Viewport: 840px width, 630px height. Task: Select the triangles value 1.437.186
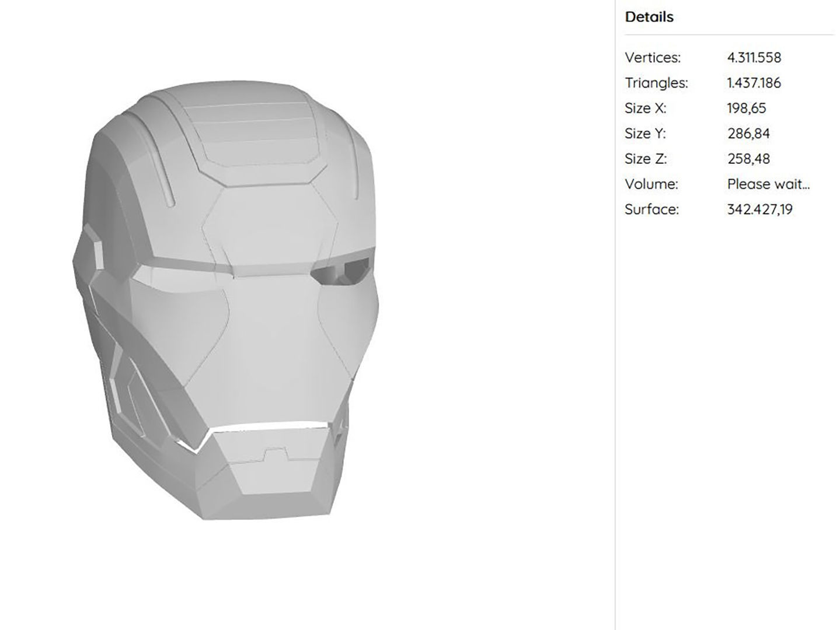click(x=754, y=83)
